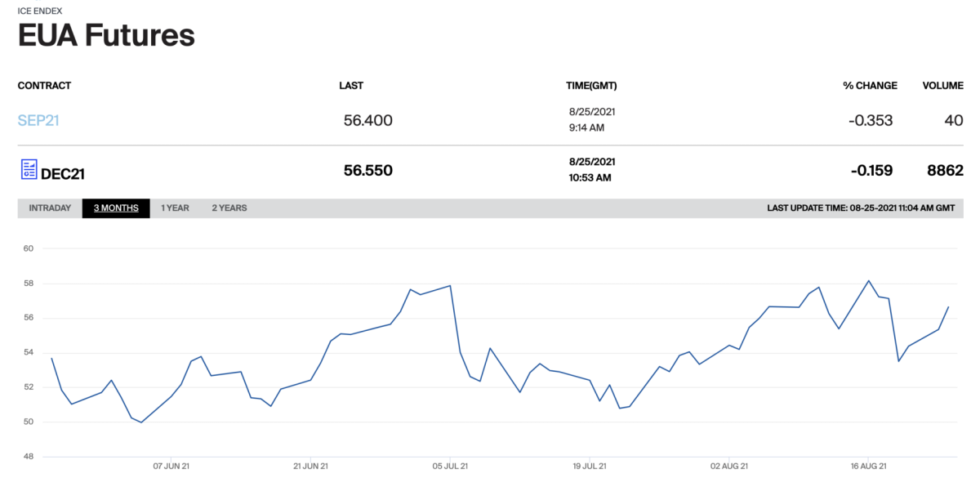Click the last update time text
The height and width of the screenshot is (478, 980).
point(861,208)
